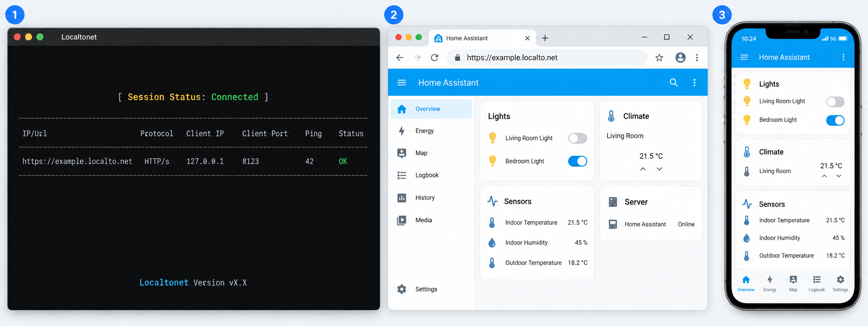Open the browser profile avatar
The width and height of the screenshot is (868, 326).
680,58
